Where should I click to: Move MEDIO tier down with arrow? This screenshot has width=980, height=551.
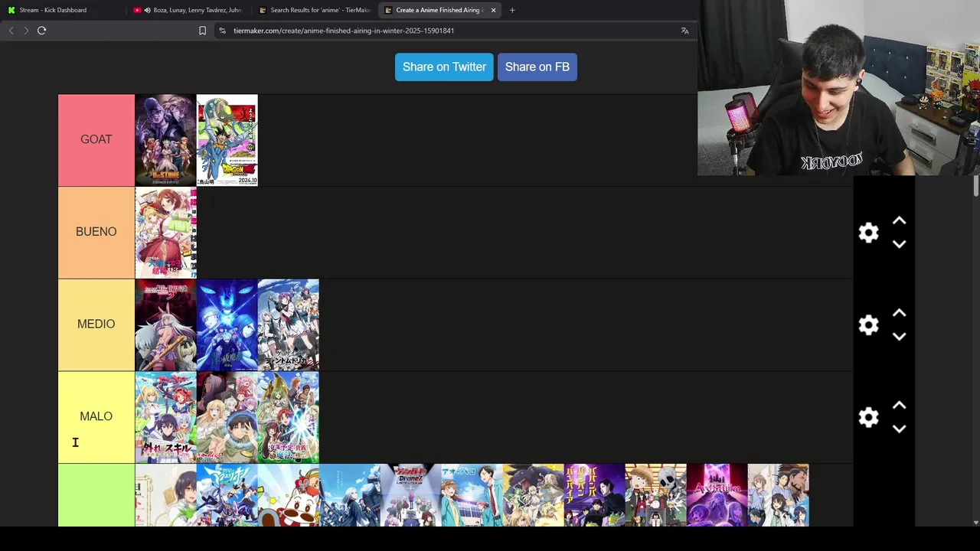(899, 337)
